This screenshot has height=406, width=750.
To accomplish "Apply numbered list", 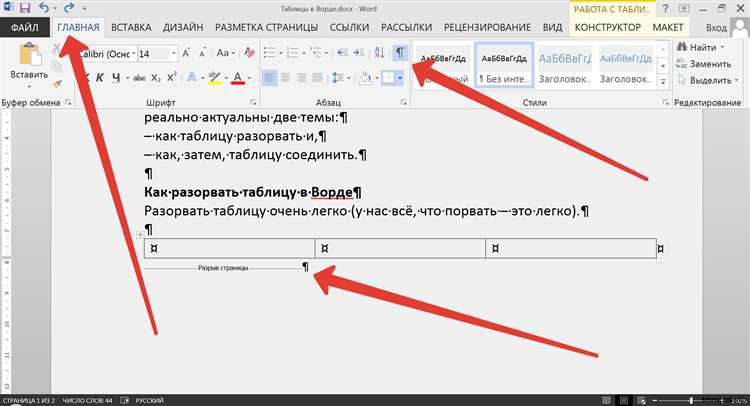I will click(292, 53).
